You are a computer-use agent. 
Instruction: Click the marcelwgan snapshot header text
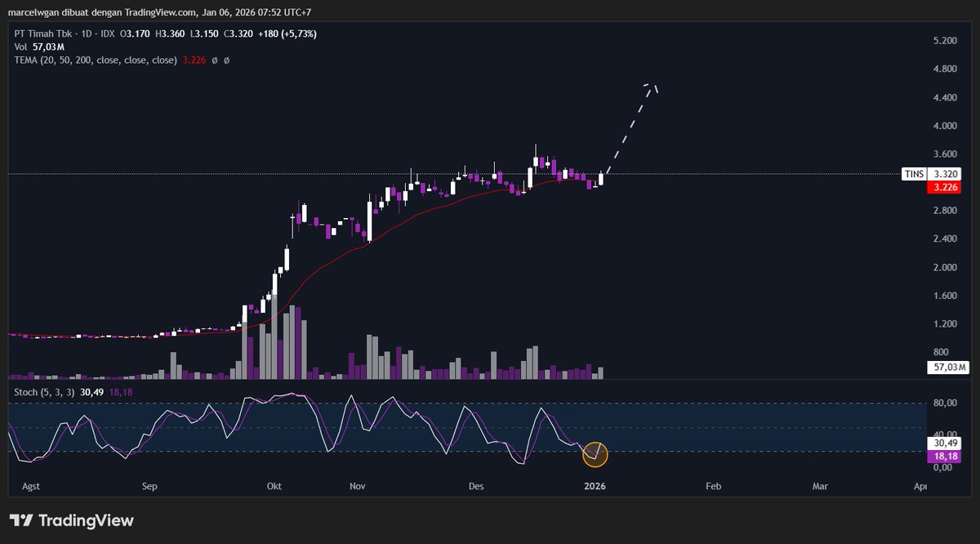coord(160,12)
